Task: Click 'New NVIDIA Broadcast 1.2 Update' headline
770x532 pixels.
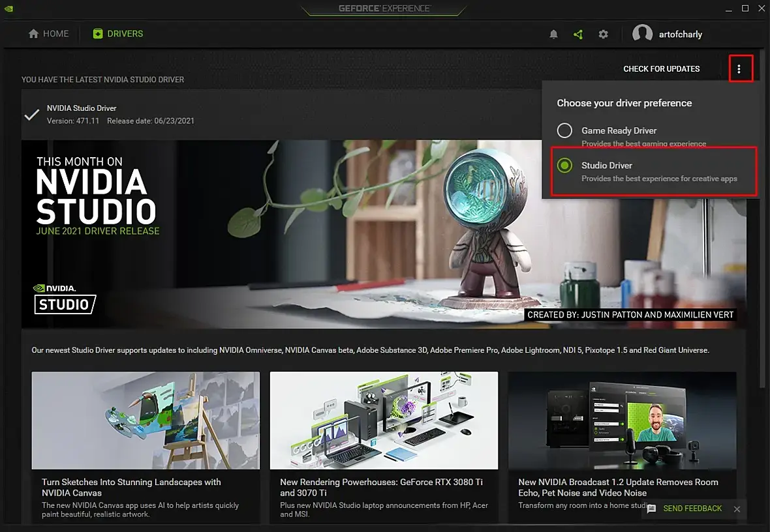Action: coord(618,487)
